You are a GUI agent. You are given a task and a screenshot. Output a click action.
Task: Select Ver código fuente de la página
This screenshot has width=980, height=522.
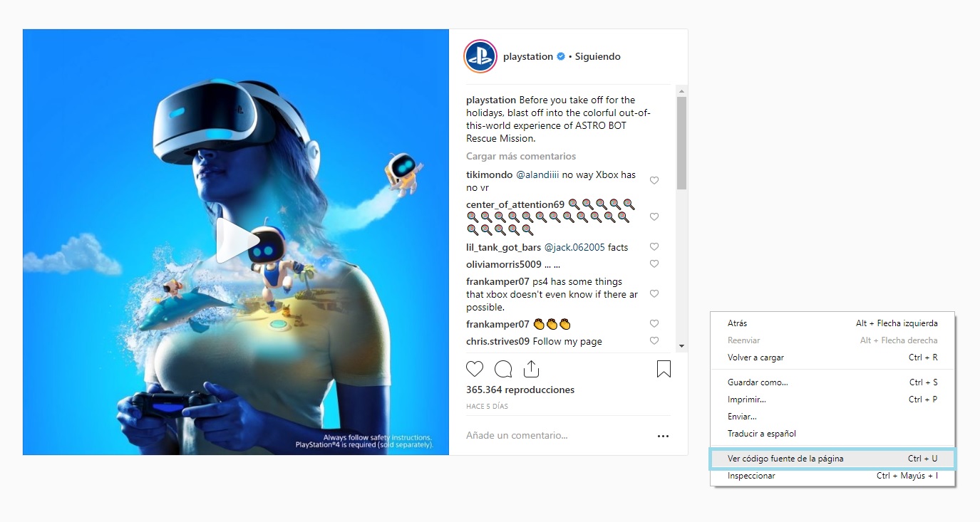point(832,459)
